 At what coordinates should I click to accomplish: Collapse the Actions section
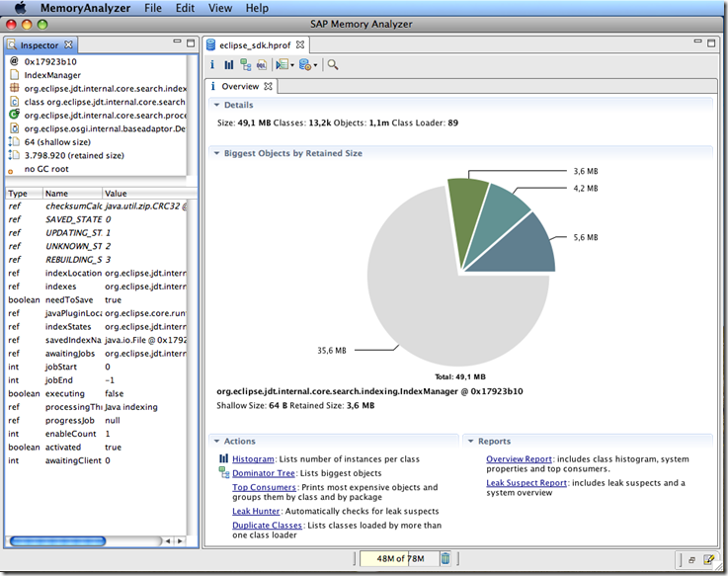[x=216, y=441]
